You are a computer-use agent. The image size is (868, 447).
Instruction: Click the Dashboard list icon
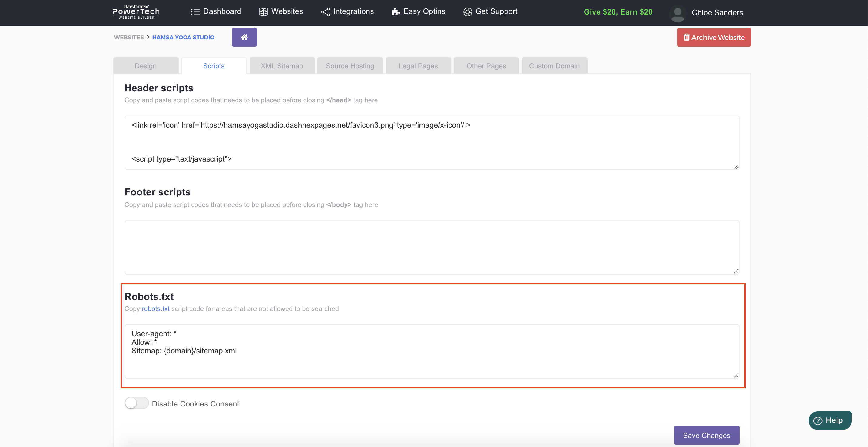(x=195, y=12)
